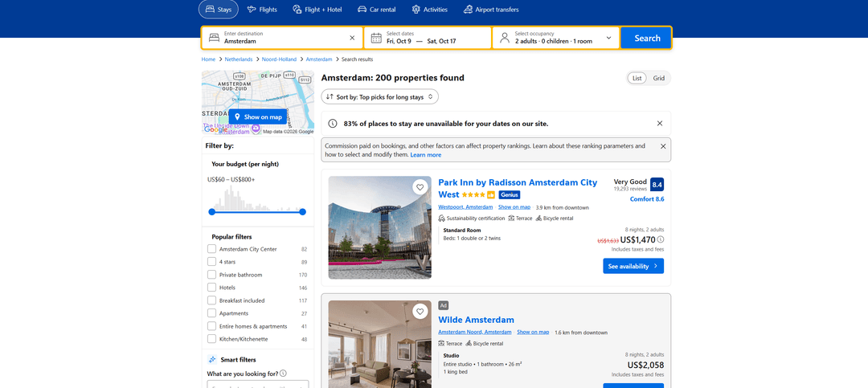Click Bicycle rental icon on Wilde Amsterdam
This screenshot has width=868, height=388.
pyautogui.click(x=469, y=343)
